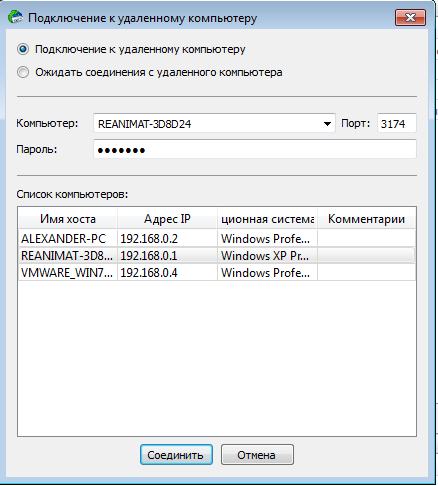The width and height of the screenshot is (438, 486).
Task: Select the ALEXANDER-PC host row
Action: coord(217,238)
